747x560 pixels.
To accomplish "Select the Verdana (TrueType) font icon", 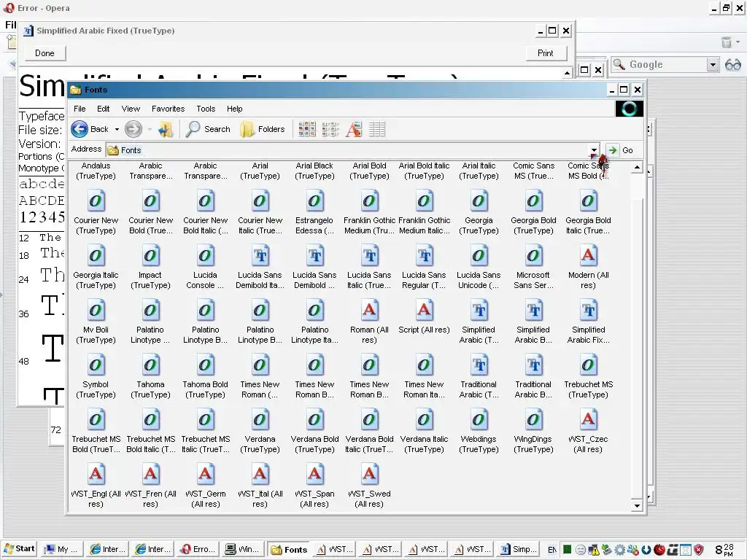I will click(260, 420).
